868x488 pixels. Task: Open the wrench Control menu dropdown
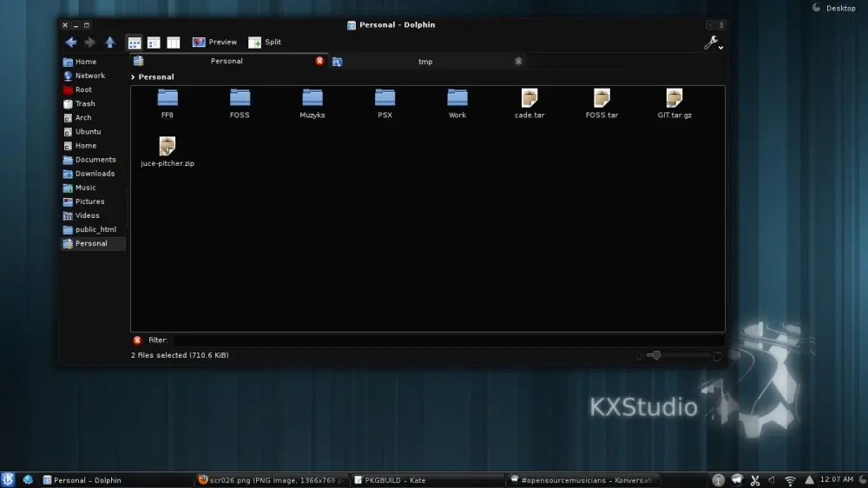pyautogui.click(x=713, y=43)
